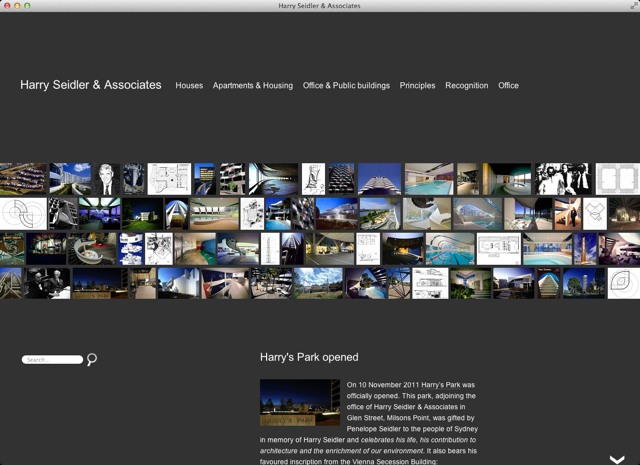The image size is (640, 465).
Task: Open the lap pool with lane lines thumbnail
Action: (x=450, y=249)
